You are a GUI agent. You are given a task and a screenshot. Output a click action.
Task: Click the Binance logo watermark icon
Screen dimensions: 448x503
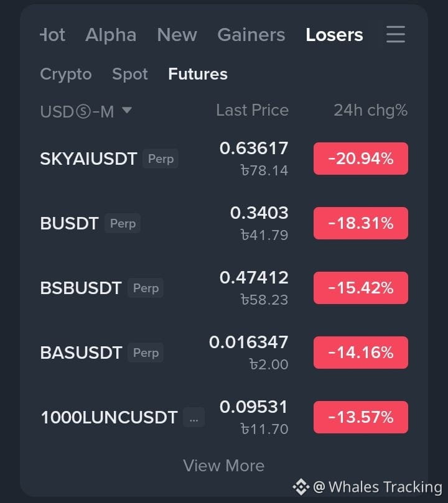tap(301, 487)
